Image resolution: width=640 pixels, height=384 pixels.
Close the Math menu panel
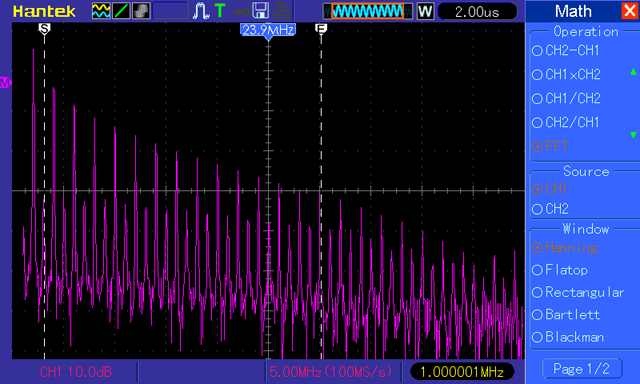[x=630, y=11]
